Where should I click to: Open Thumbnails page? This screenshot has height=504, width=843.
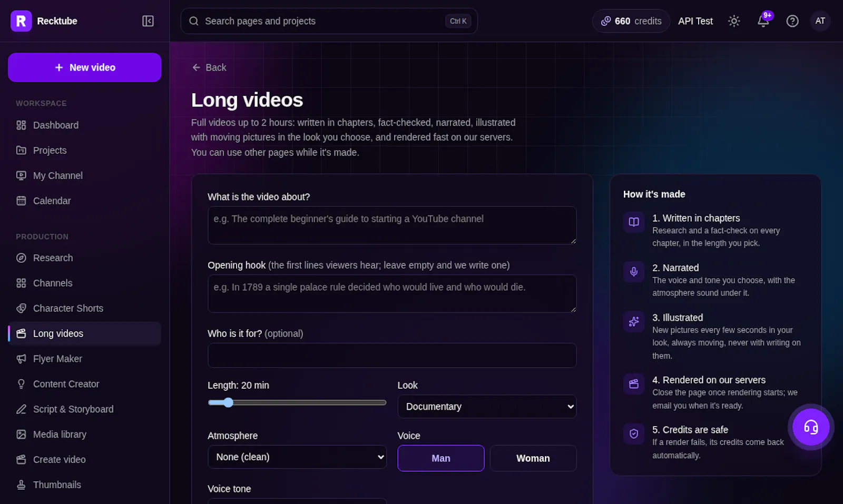pyautogui.click(x=84, y=485)
